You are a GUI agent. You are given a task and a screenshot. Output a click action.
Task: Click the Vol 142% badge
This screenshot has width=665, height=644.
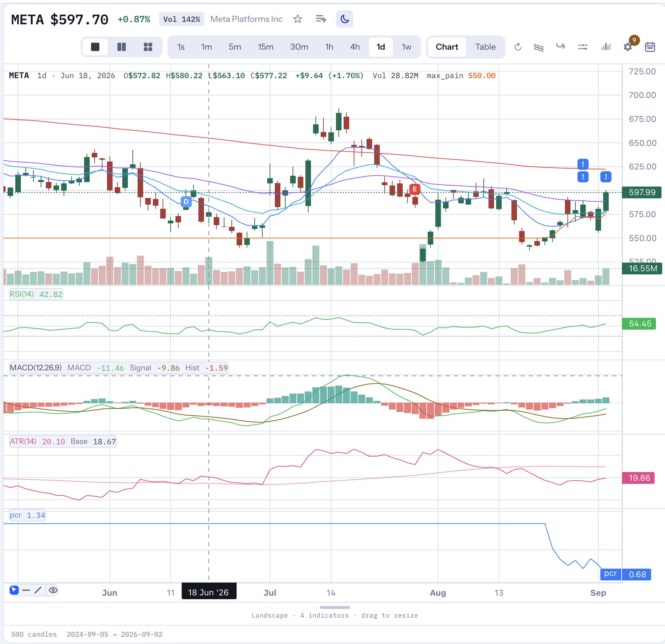181,19
